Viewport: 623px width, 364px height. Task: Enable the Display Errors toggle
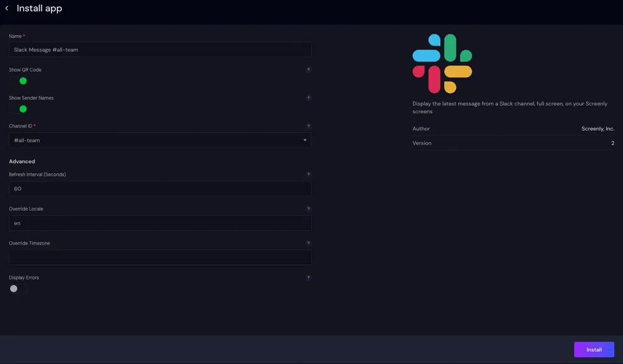[18, 289]
